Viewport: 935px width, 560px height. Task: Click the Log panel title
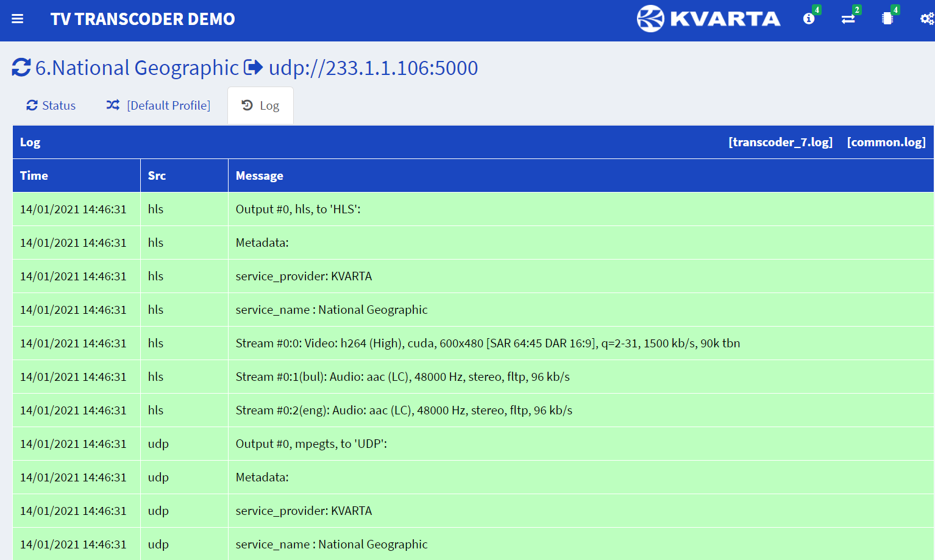(30, 142)
